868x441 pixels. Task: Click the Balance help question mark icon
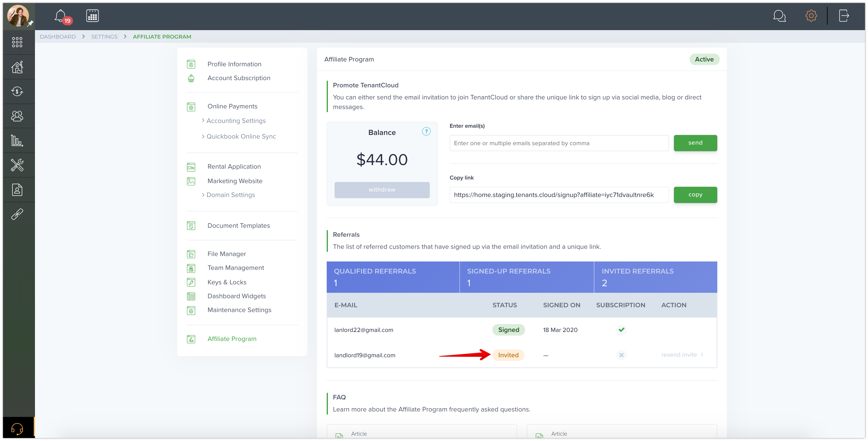click(x=426, y=131)
